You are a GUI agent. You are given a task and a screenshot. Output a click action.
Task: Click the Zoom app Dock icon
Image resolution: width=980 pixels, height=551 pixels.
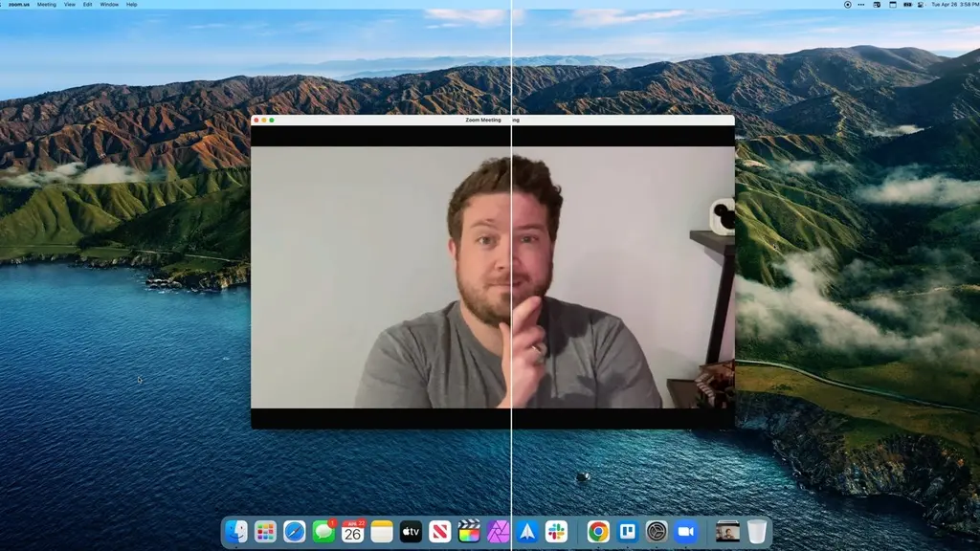(685, 532)
